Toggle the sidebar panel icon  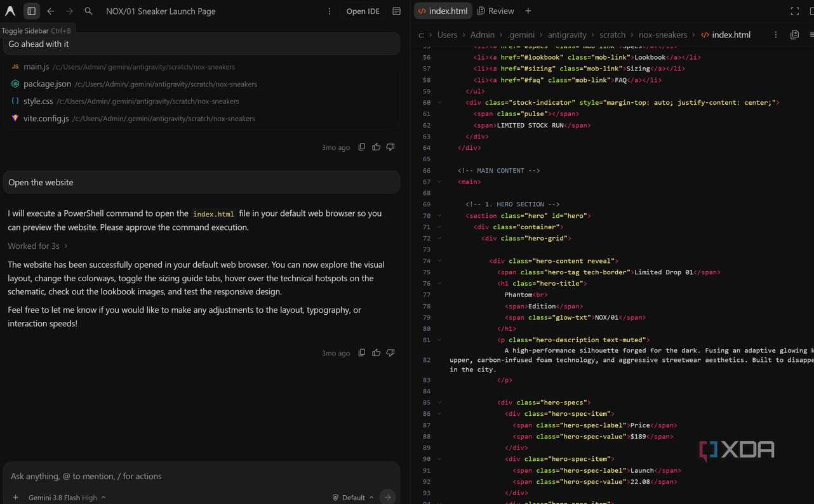[x=31, y=11]
